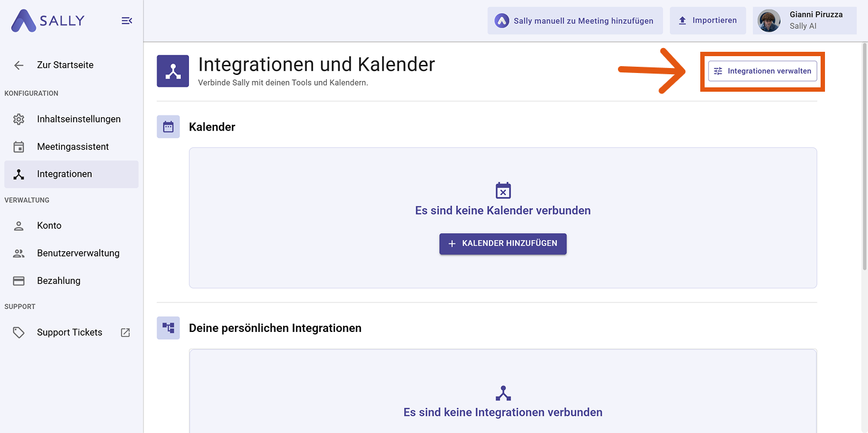868x433 pixels.
Task: Click Integrationen verwalten button
Action: click(763, 71)
